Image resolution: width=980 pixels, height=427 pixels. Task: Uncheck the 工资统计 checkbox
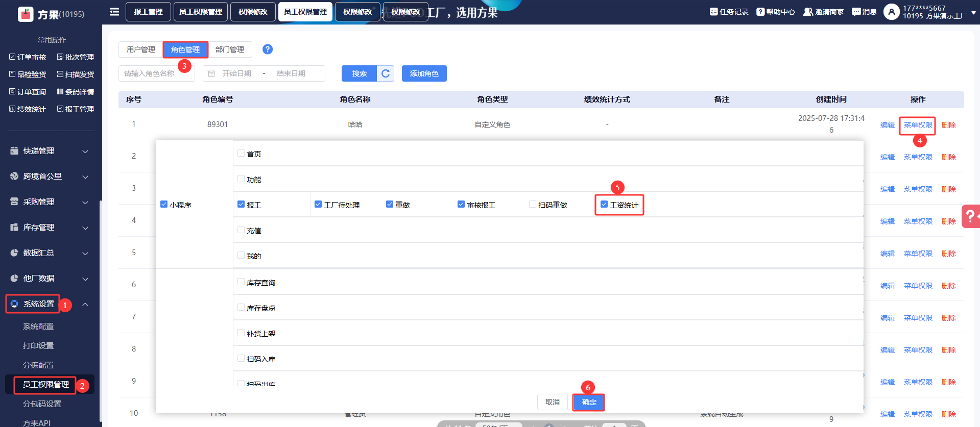point(604,205)
